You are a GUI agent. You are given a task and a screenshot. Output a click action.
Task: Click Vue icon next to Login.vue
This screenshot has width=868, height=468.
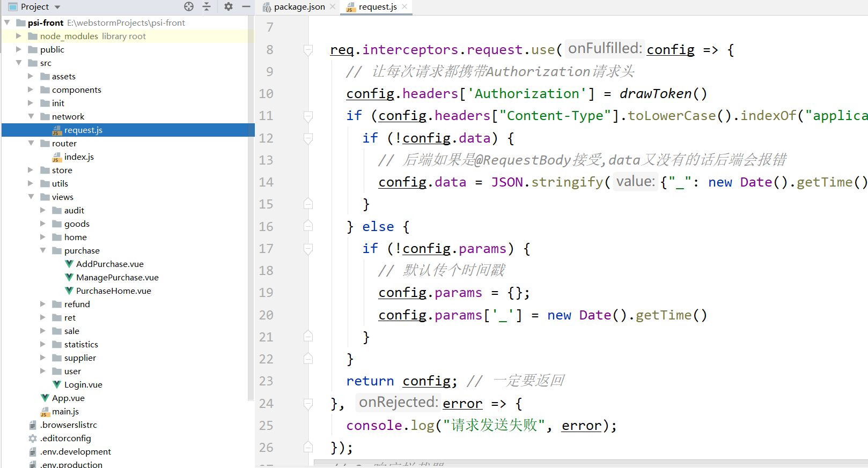(57, 384)
